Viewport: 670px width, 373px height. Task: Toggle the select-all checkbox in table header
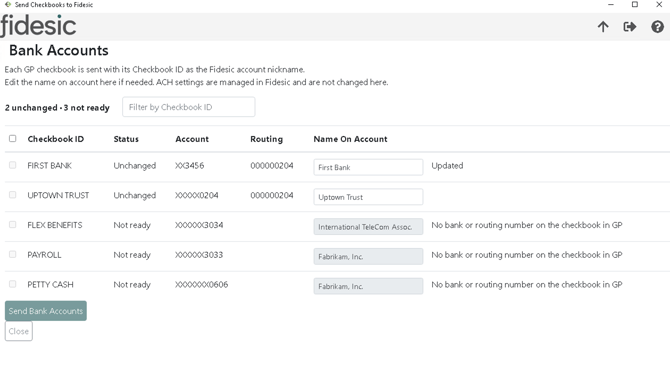[12, 138]
